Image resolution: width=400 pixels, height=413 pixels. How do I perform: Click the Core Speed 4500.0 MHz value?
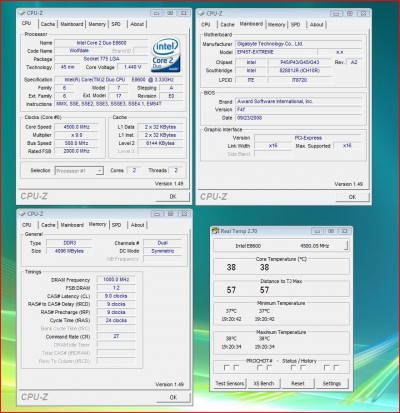point(77,127)
